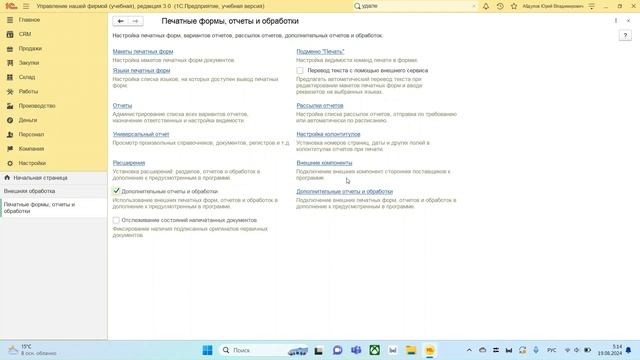Select the Печатные формы, отчеты и обработки panel item
This screenshot has height=360, width=640.
click(53, 208)
